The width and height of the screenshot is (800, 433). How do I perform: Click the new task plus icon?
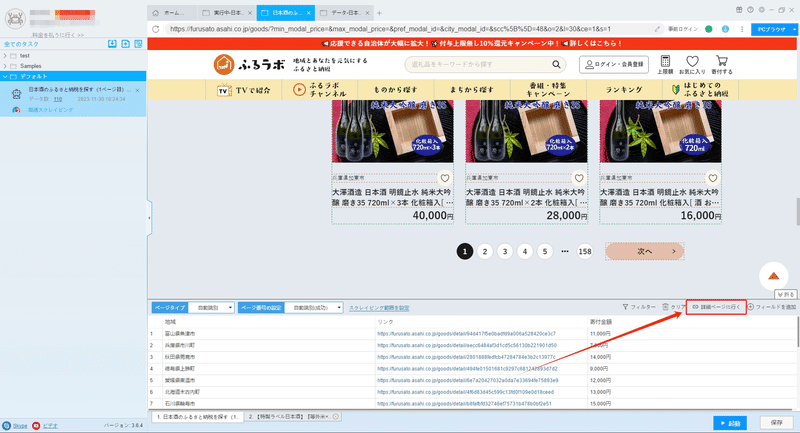point(126,44)
